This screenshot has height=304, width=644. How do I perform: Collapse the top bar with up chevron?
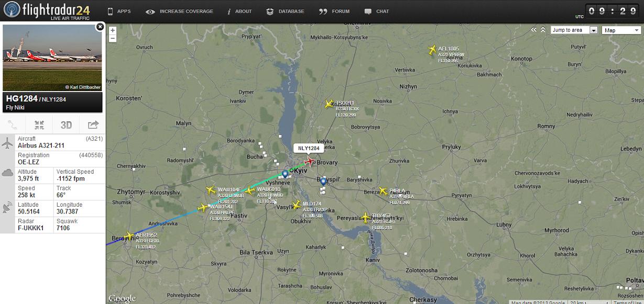(543, 30)
